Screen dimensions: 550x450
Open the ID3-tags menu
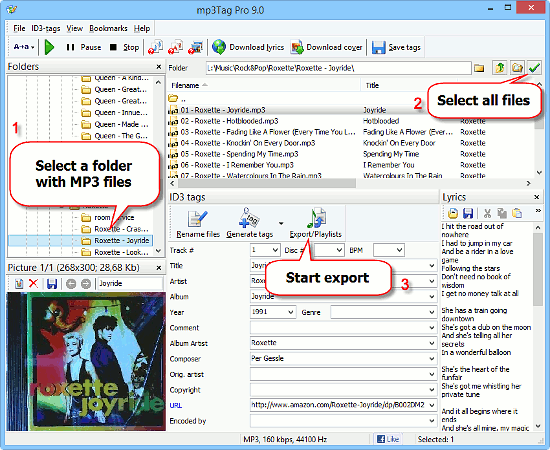46,28
